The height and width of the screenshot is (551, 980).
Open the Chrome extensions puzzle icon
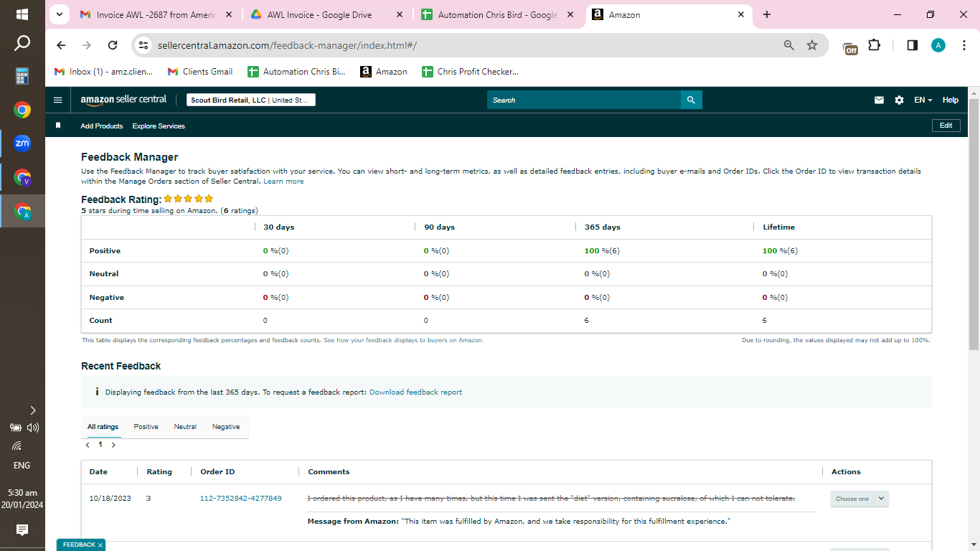874,45
